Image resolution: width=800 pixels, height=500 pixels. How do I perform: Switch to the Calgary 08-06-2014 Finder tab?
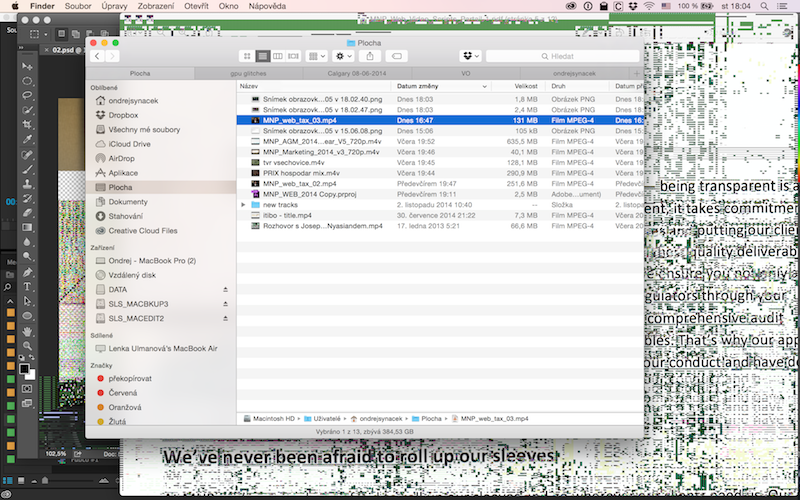[357, 73]
